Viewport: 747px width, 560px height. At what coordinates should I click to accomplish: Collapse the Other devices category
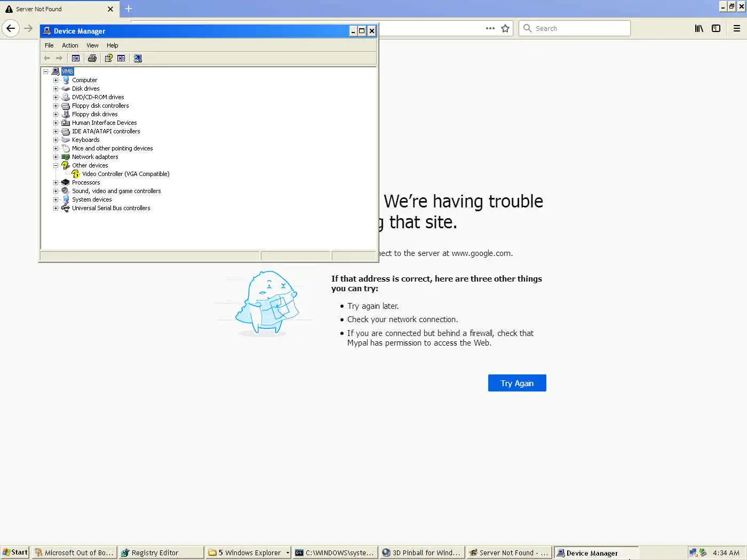(x=55, y=165)
